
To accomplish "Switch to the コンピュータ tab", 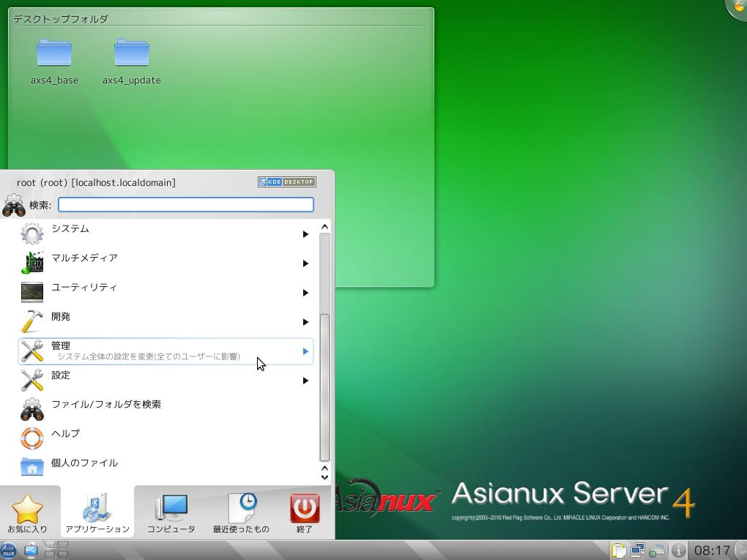I will tap(171, 512).
